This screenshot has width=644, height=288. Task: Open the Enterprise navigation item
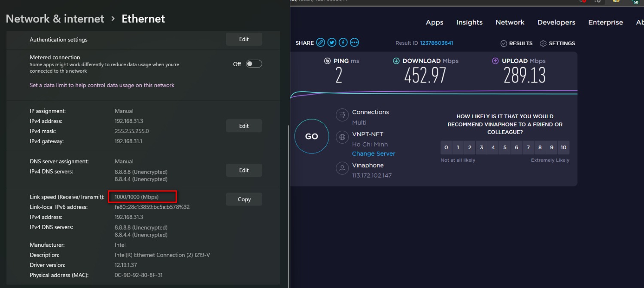click(x=605, y=22)
